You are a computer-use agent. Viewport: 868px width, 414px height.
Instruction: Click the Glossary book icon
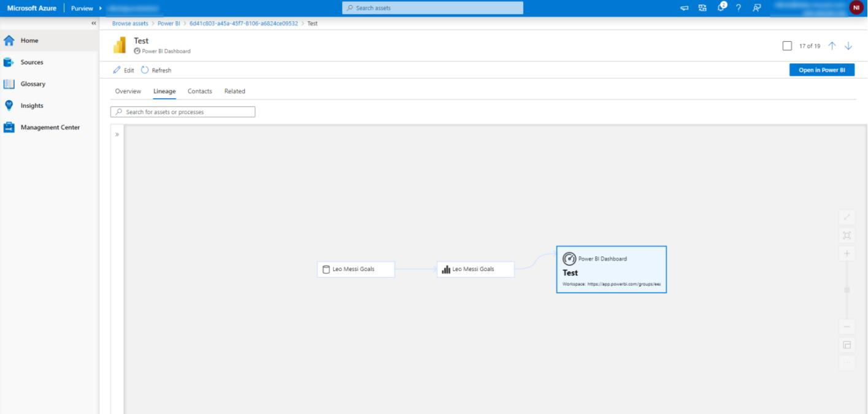click(x=9, y=84)
